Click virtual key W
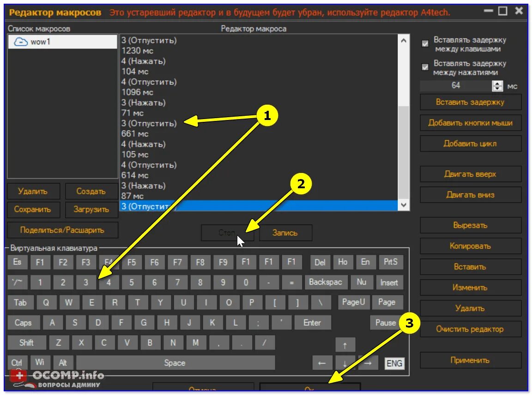532x395 pixels. coord(69,302)
